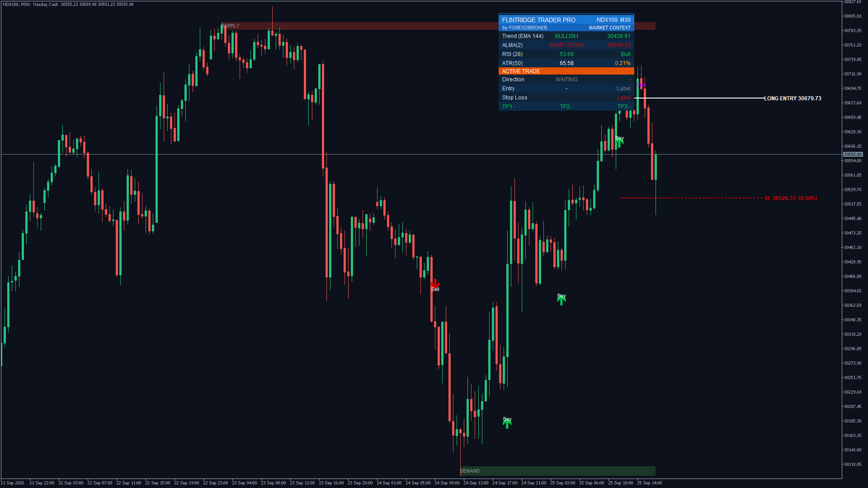The width and height of the screenshot is (868, 488).
Task: Click the TP1 target text
Action: pyautogui.click(x=509, y=107)
